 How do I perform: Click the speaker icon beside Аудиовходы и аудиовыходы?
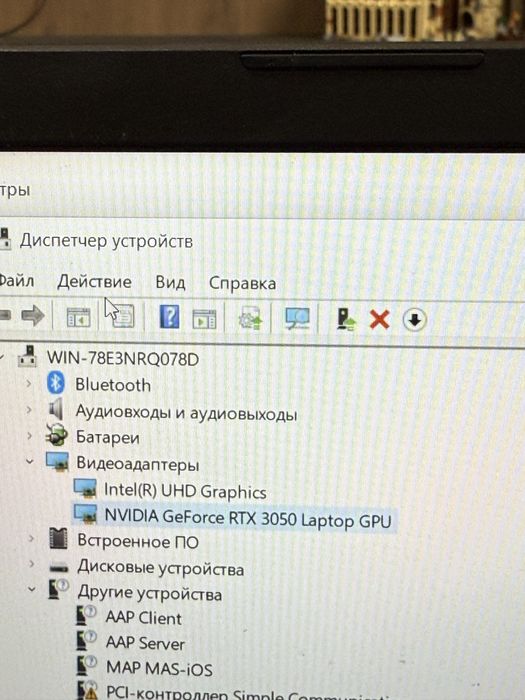56,409
